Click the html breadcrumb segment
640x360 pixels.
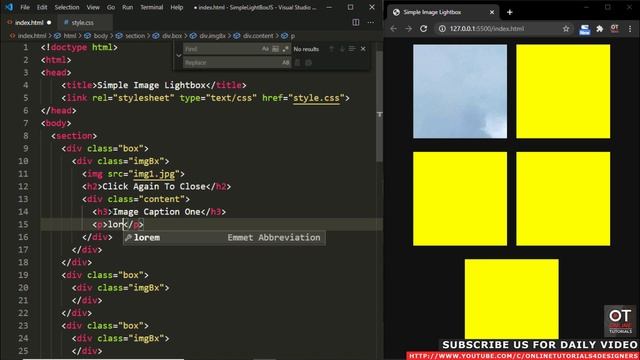pyautogui.click(x=70, y=36)
